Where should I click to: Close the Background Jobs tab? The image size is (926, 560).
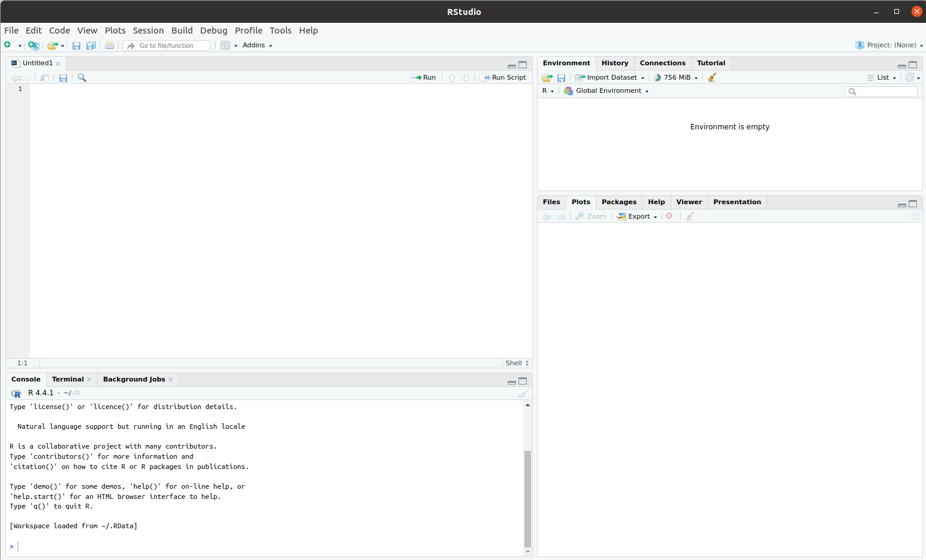click(171, 380)
